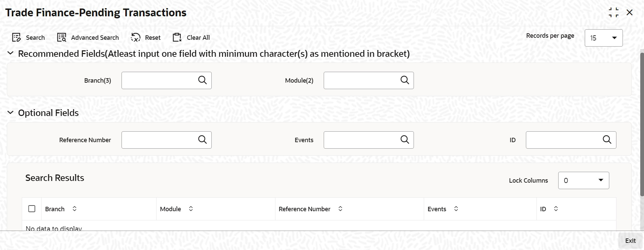Collapse the Recommended Fields section
Screen dimensions: 644x250
coord(11,53)
